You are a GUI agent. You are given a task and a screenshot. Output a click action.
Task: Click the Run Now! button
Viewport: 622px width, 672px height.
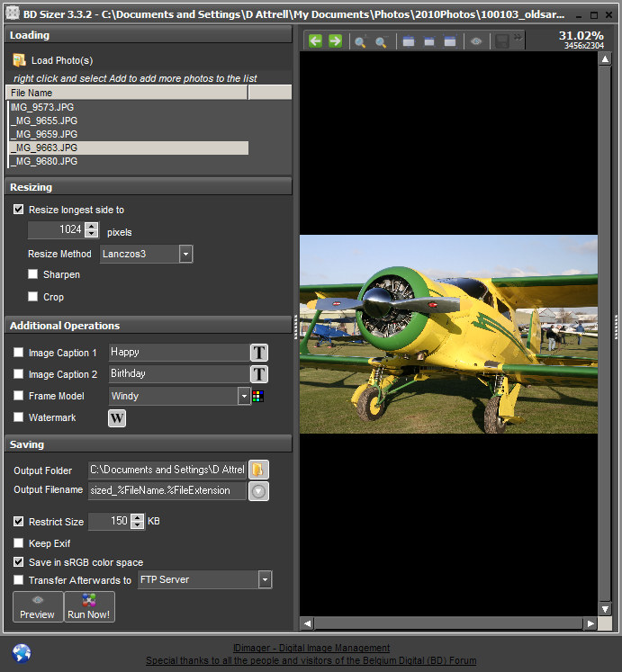pyautogui.click(x=89, y=607)
